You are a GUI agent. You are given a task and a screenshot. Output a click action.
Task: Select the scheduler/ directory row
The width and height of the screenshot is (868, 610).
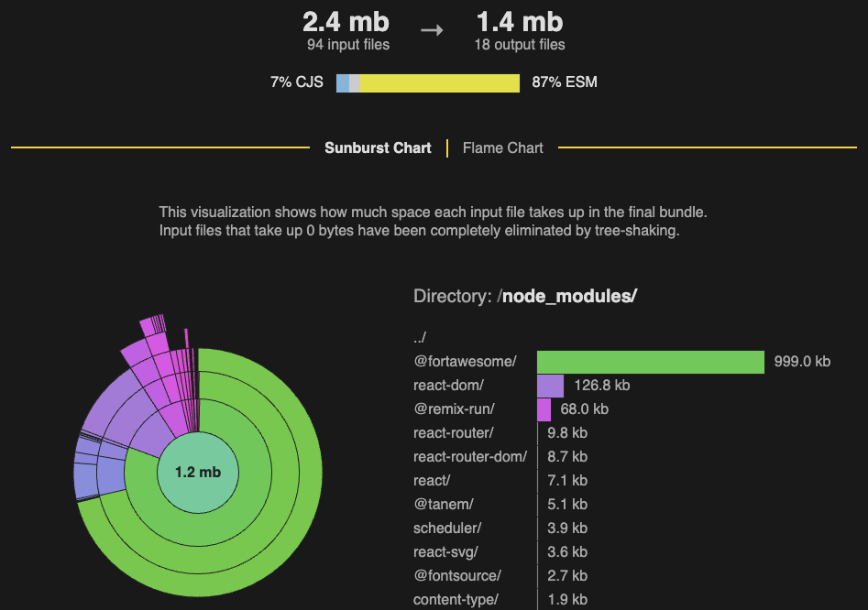coord(446,528)
